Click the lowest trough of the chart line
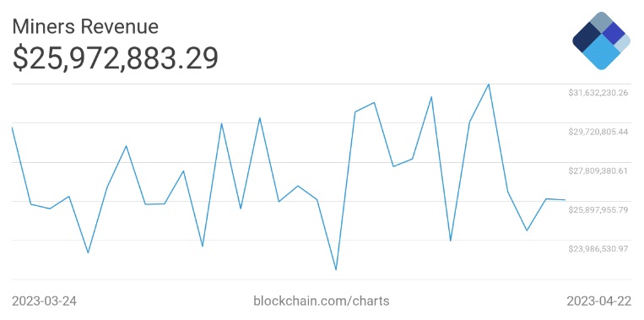 click(x=336, y=269)
